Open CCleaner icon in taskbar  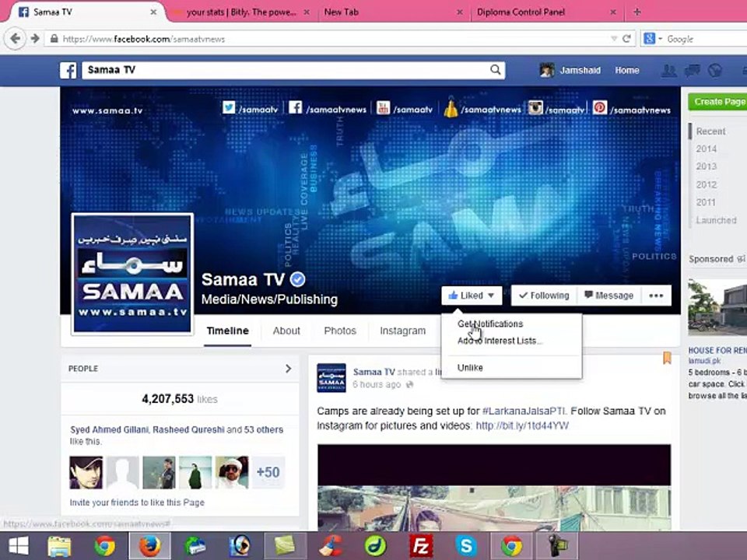tap(331, 546)
